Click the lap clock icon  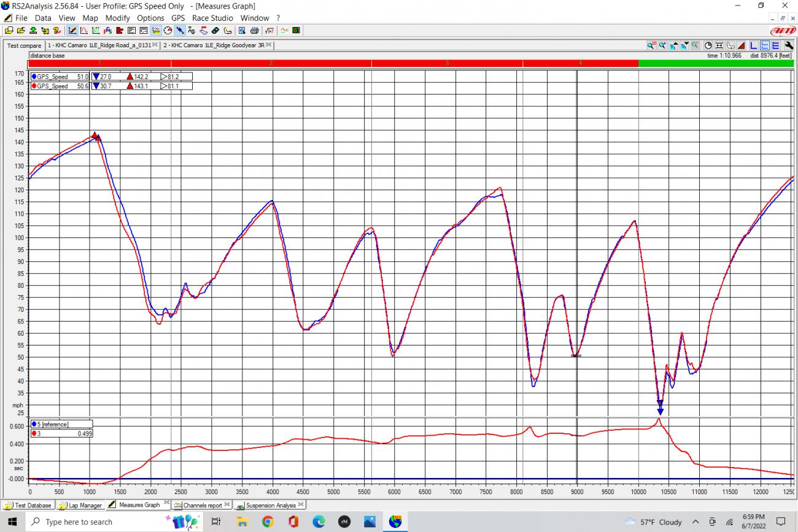pyautogui.click(x=708, y=45)
